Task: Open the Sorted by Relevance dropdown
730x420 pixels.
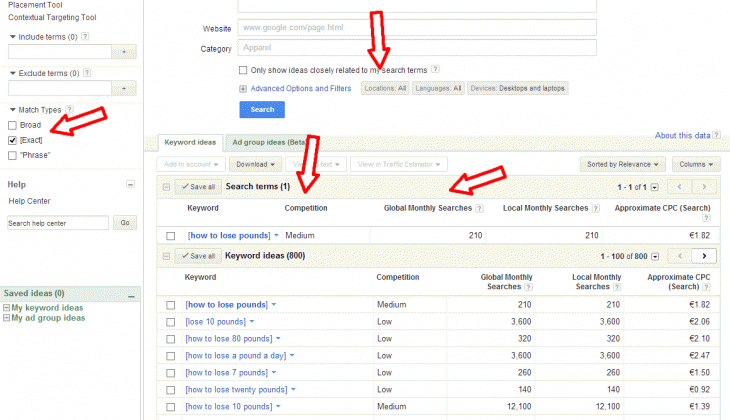Action: [x=622, y=163]
